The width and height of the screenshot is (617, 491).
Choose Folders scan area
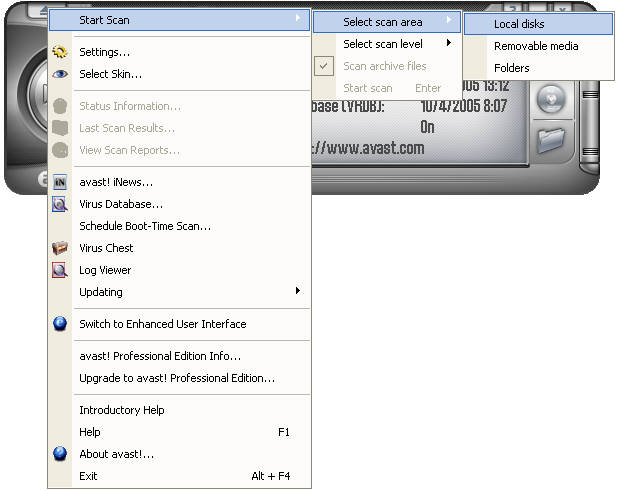click(x=538, y=68)
